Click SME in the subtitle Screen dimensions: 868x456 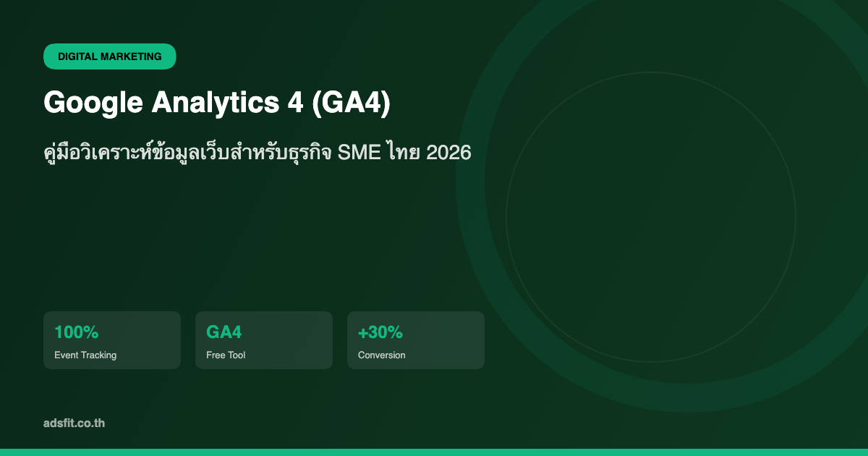[x=359, y=153]
